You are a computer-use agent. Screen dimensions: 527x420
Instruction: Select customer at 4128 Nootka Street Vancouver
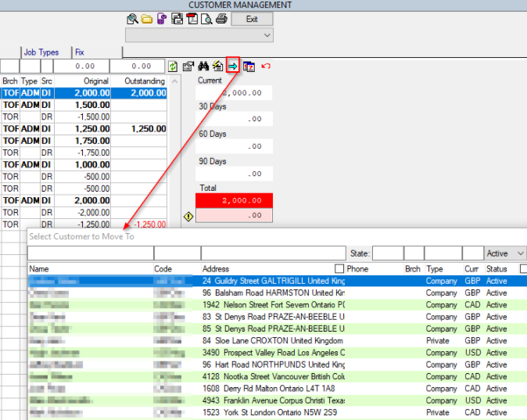coord(278,376)
